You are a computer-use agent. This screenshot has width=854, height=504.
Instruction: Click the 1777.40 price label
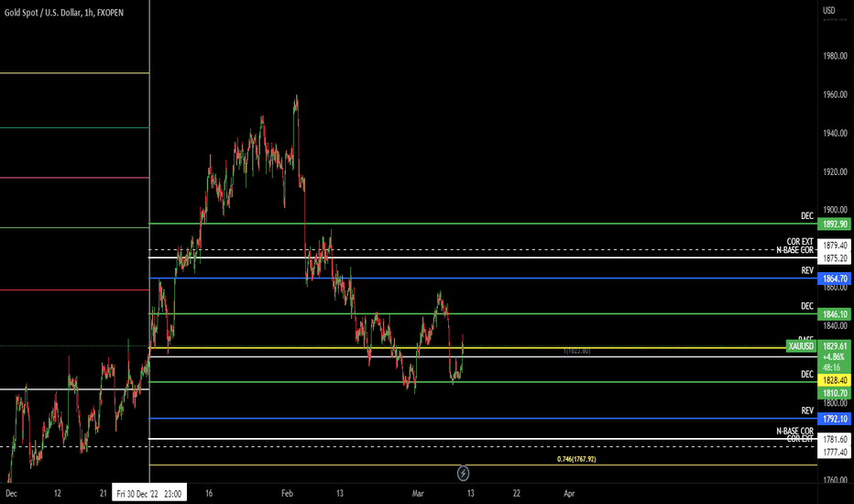[835, 453]
